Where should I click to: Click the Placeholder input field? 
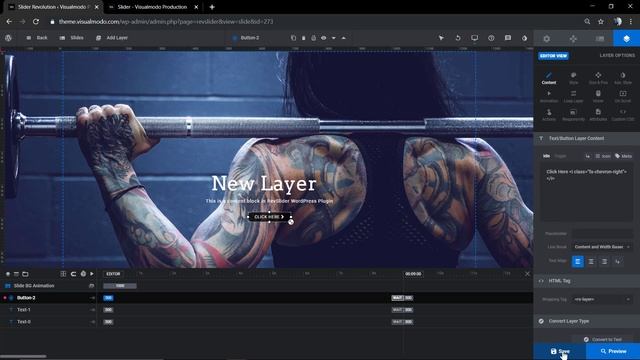(x=602, y=233)
